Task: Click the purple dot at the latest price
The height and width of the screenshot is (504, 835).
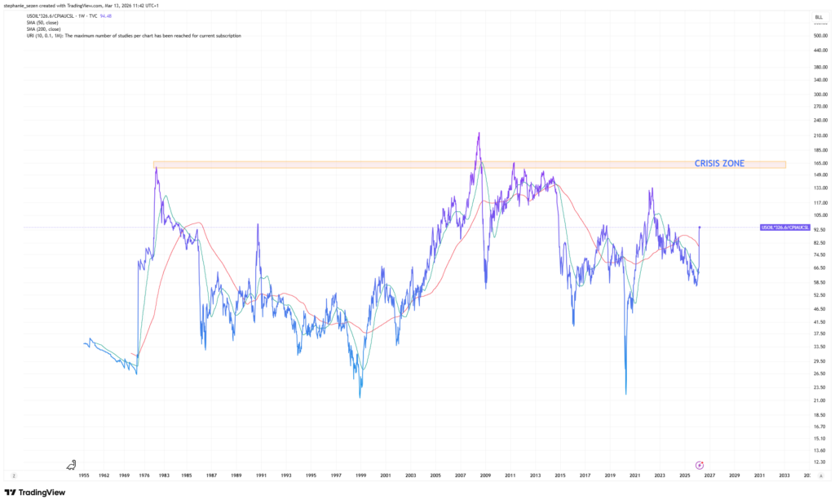Action: pyautogui.click(x=700, y=227)
